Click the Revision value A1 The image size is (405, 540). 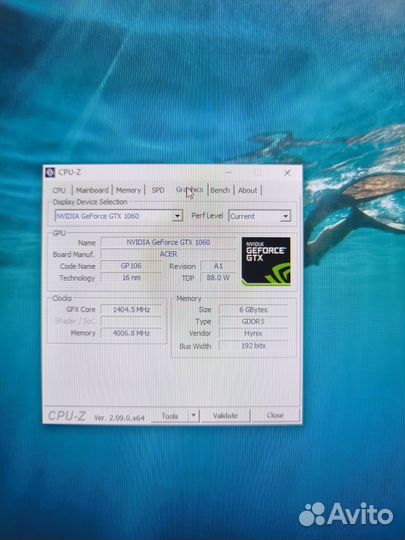(x=218, y=266)
